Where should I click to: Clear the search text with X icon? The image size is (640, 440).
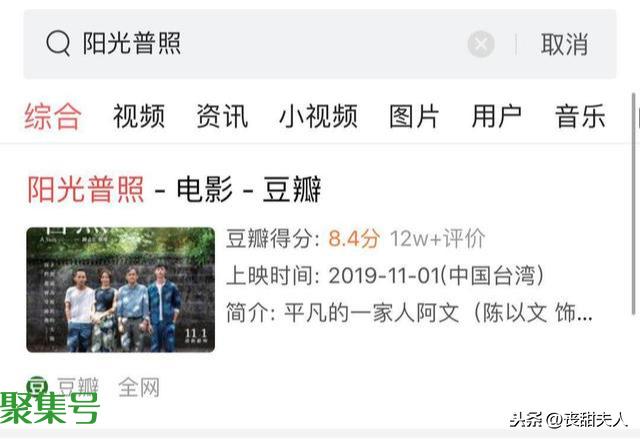click(481, 44)
